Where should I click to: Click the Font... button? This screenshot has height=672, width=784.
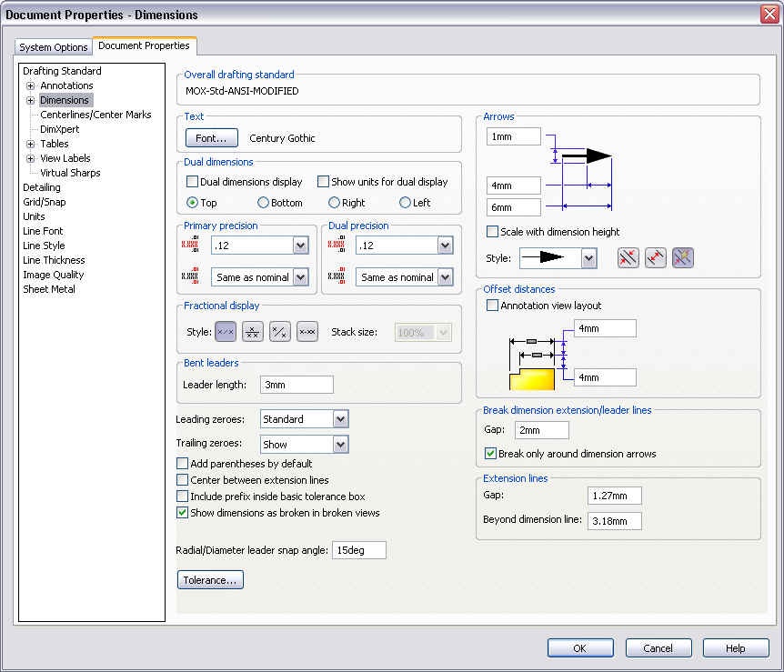[x=212, y=138]
